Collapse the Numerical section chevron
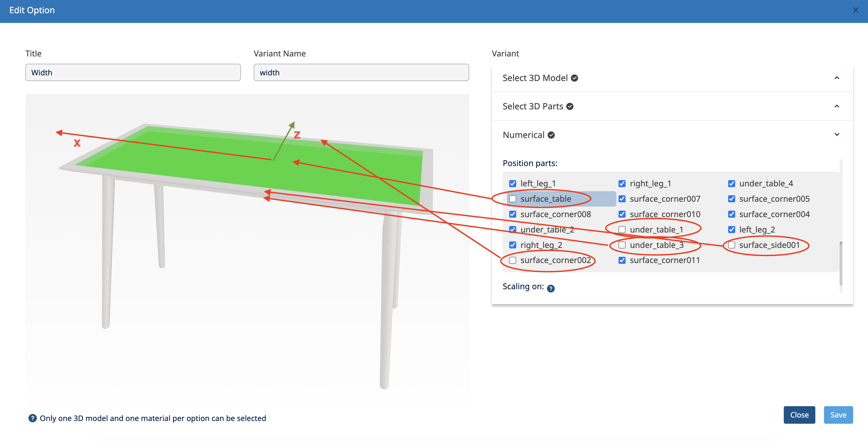This screenshot has height=441, width=868. pos(837,135)
